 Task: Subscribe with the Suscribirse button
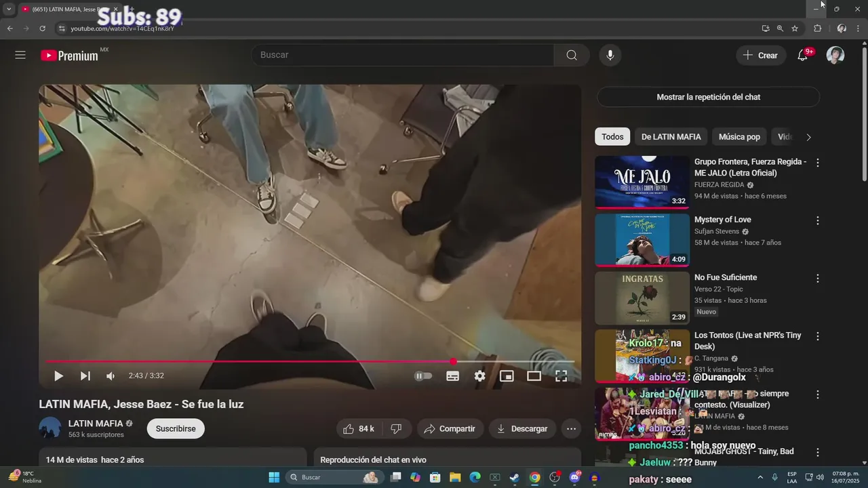tap(176, 428)
